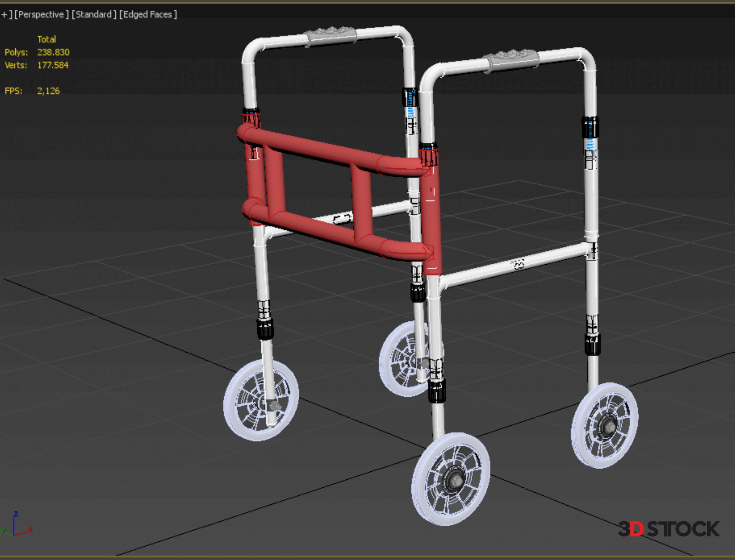Select the nearest bottom-center wheel
Image resolution: width=735 pixels, height=560 pixels.
tap(451, 479)
